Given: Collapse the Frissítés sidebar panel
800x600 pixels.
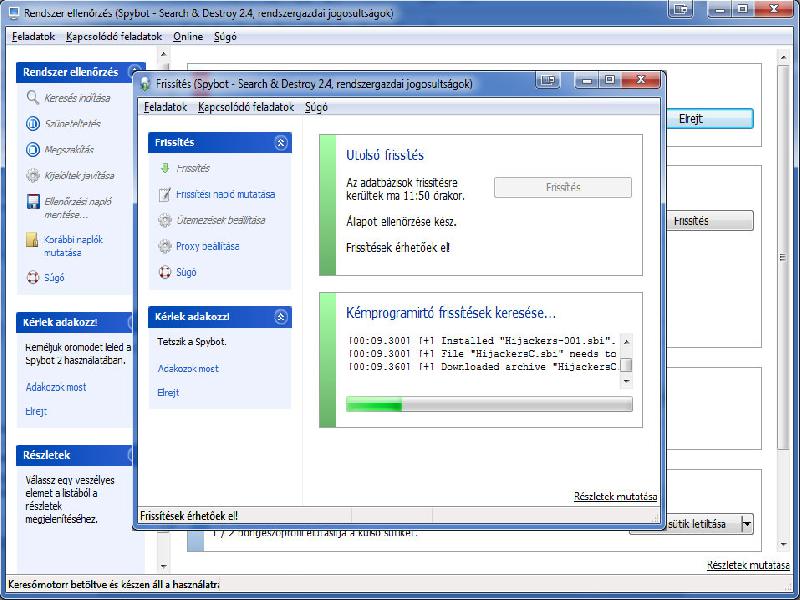Looking at the screenshot, I should (x=281, y=142).
